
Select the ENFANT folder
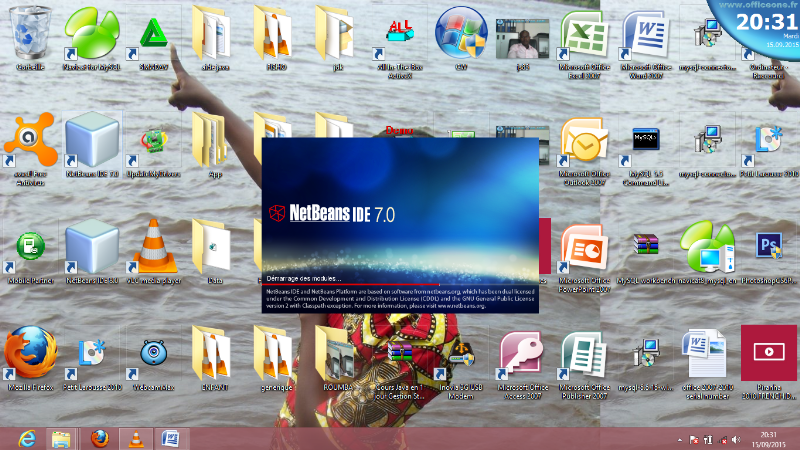[215, 358]
